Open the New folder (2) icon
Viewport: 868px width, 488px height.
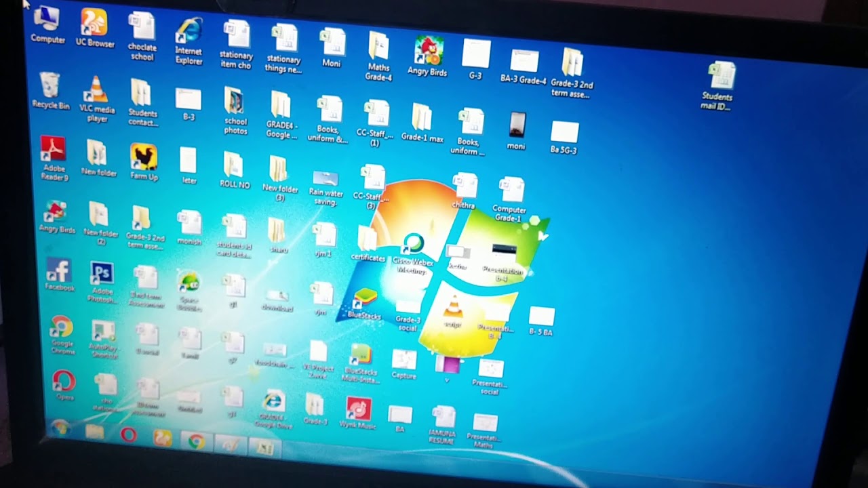pyautogui.click(x=100, y=223)
